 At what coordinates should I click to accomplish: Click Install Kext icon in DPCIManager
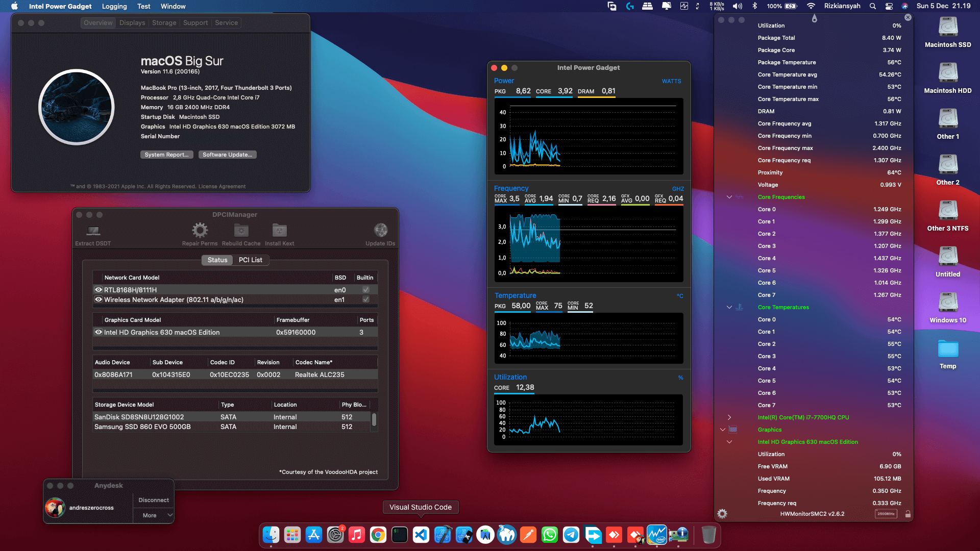(x=279, y=230)
